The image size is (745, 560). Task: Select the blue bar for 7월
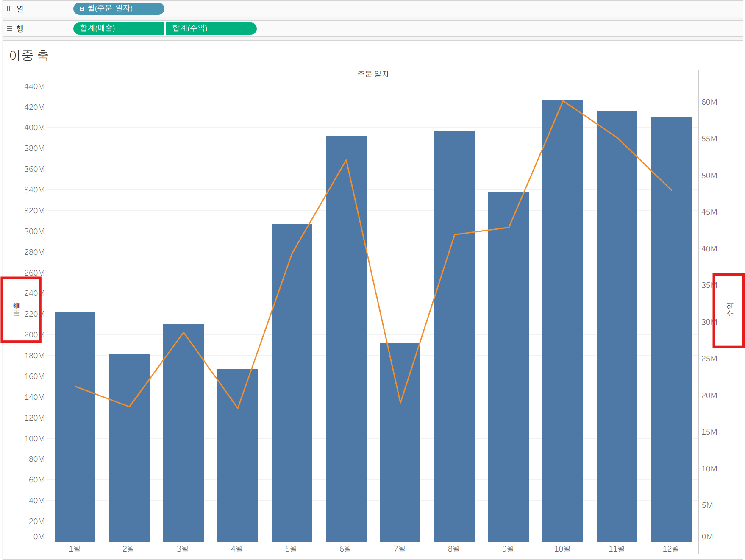pyautogui.click(x=400, y=442)
